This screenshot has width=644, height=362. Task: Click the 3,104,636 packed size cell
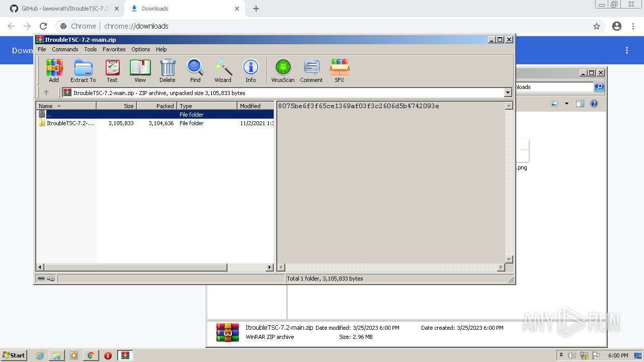pos(161,123)
